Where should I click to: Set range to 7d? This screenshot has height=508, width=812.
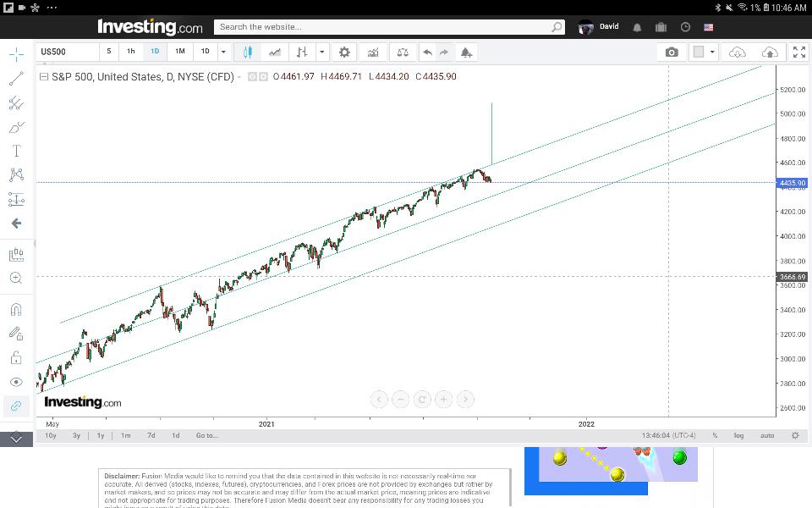point(151,435)
